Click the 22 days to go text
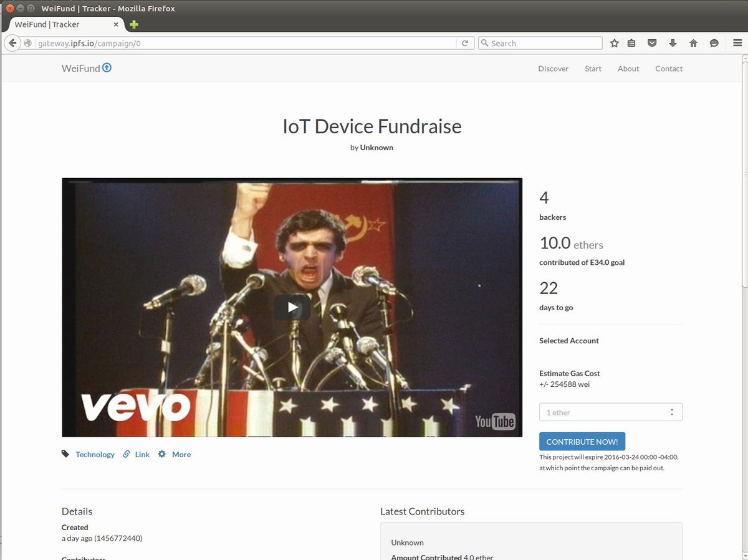The width and height of the screenshot is (748, 560). click(556, 296)
